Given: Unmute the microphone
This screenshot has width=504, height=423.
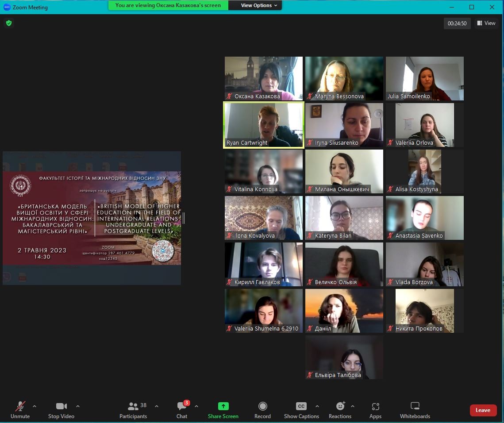Looking at the screenshot, I should click(x=20, y=406).
